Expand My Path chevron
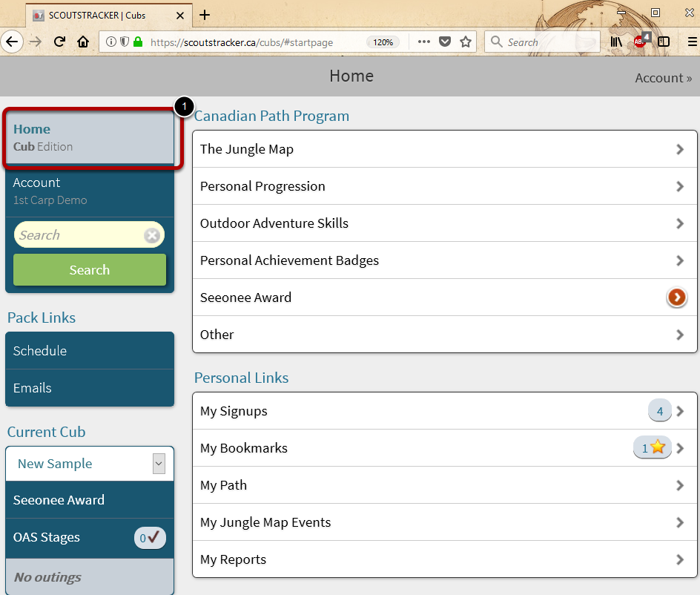This screenshot has height=595, width=700. click(x=679, y=485)
